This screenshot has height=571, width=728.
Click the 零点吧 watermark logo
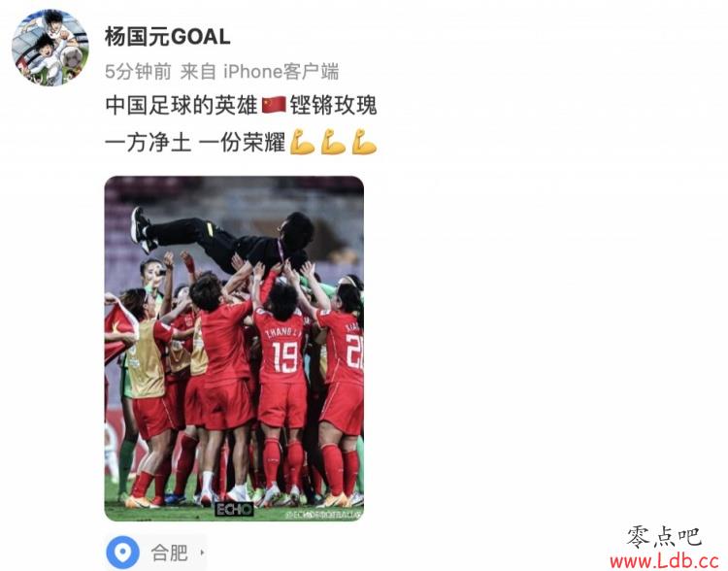pyautogui.click(x=664, y=538)
